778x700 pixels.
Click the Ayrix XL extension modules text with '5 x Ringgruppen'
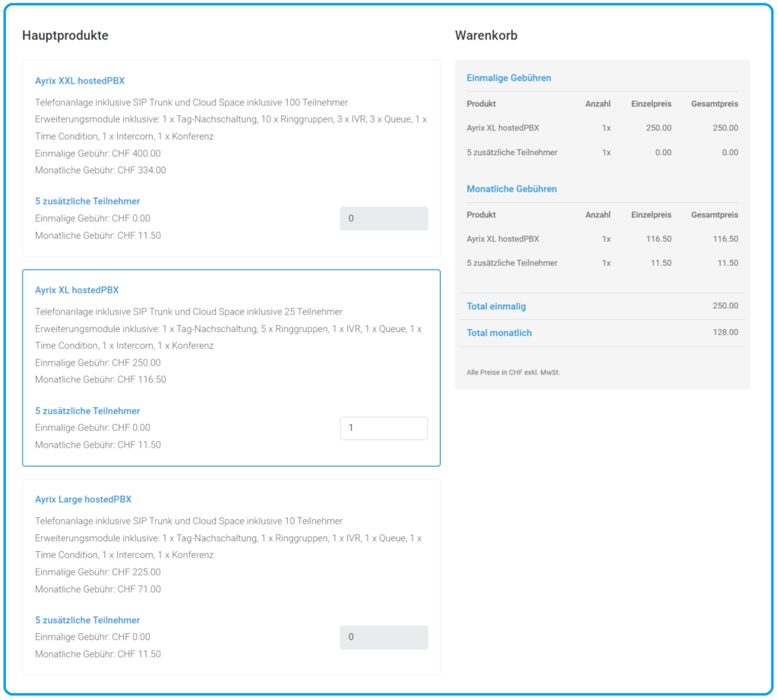point(228,337)
